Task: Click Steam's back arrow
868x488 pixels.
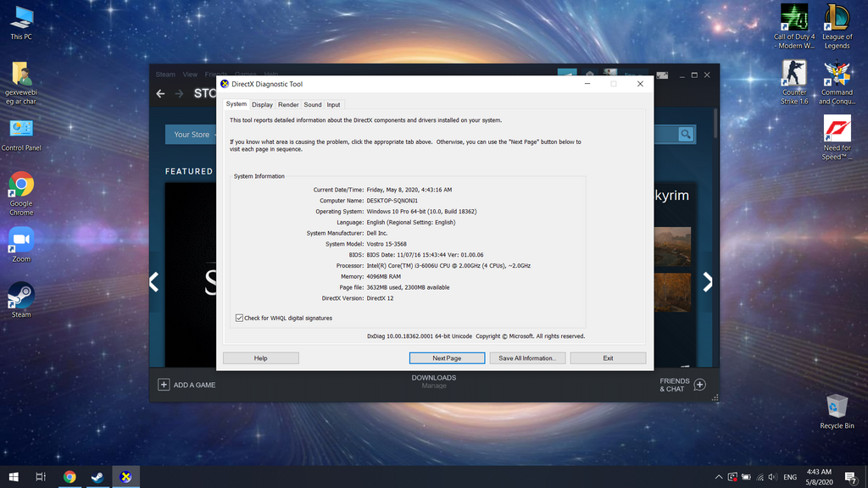Action: pyautogui.click(x=160, y=93)
